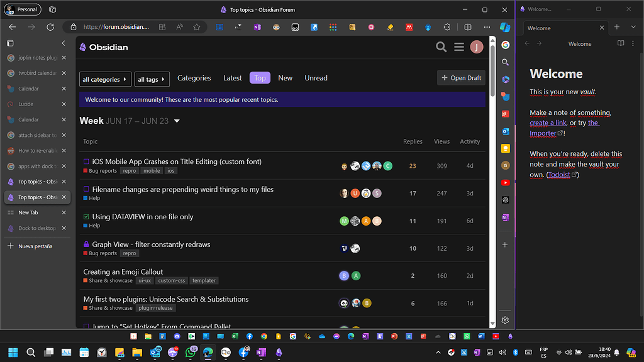644x362 pixels.
Task: Open YouTube from the right sidebar
Action: 505,182
